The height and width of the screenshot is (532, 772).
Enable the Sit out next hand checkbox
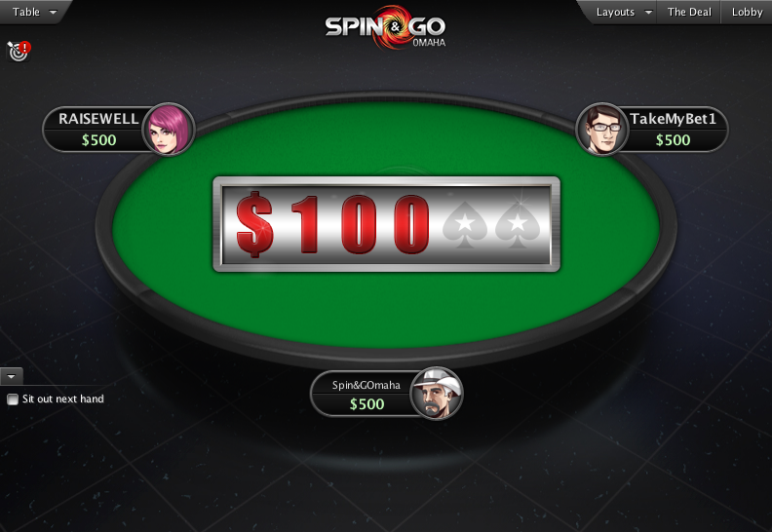tap(13, 399)
